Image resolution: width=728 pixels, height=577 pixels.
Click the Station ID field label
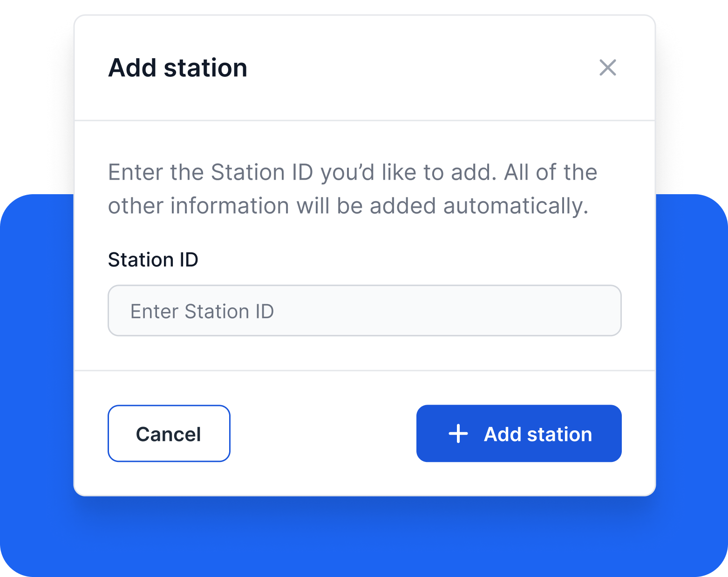(x=153, y=260)
